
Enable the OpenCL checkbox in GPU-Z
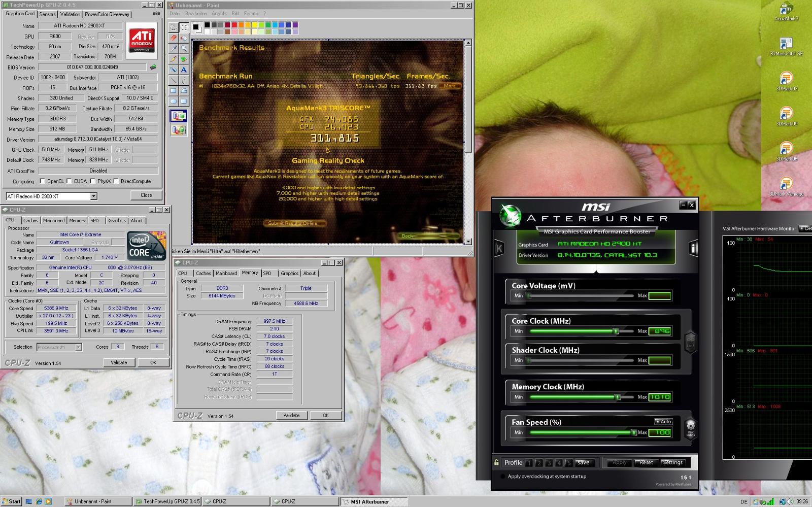(x=43, y=181)
